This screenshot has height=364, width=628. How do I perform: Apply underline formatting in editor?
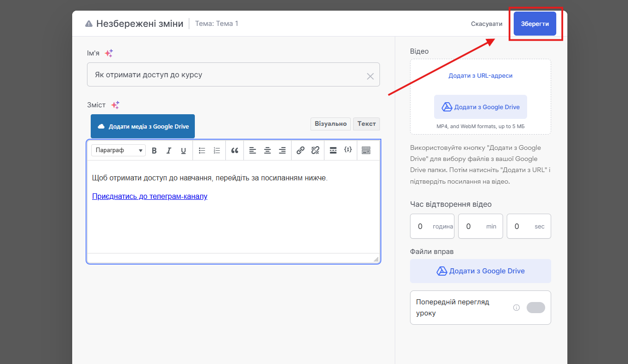click(183, 150)
